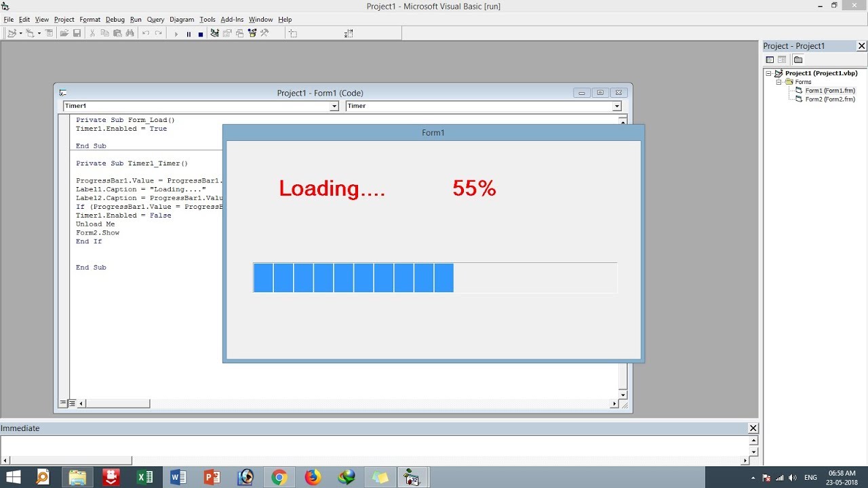Open the Run menu
868x488 pixels.
pos(136,20)
